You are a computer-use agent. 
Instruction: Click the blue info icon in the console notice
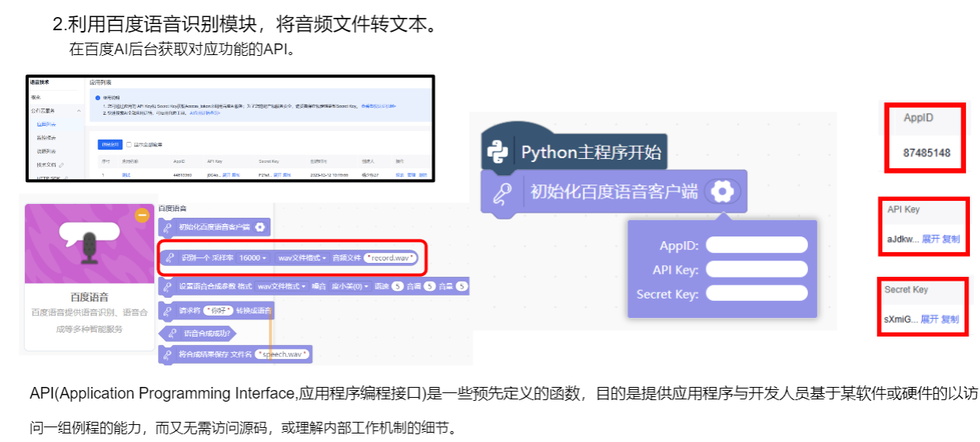click(96, 98)
